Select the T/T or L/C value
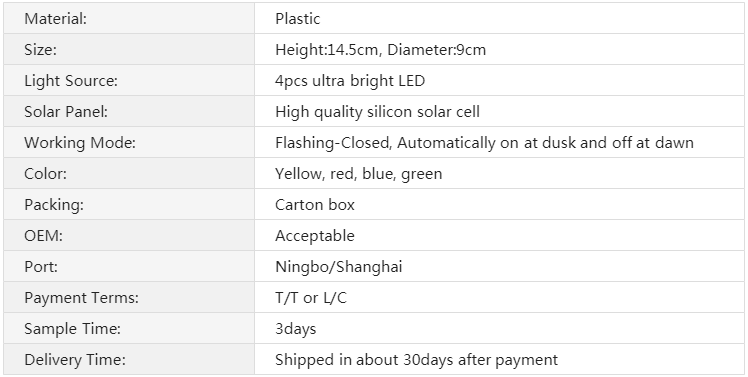 click(311, 298)
